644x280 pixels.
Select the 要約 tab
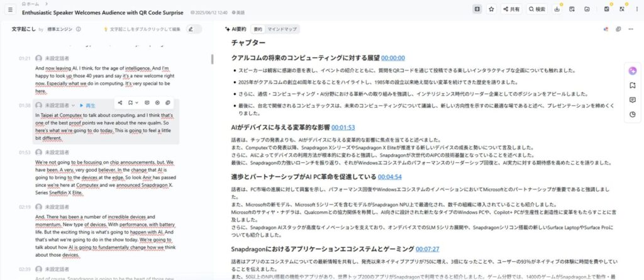pyautogui.click(x=257, y=29)
